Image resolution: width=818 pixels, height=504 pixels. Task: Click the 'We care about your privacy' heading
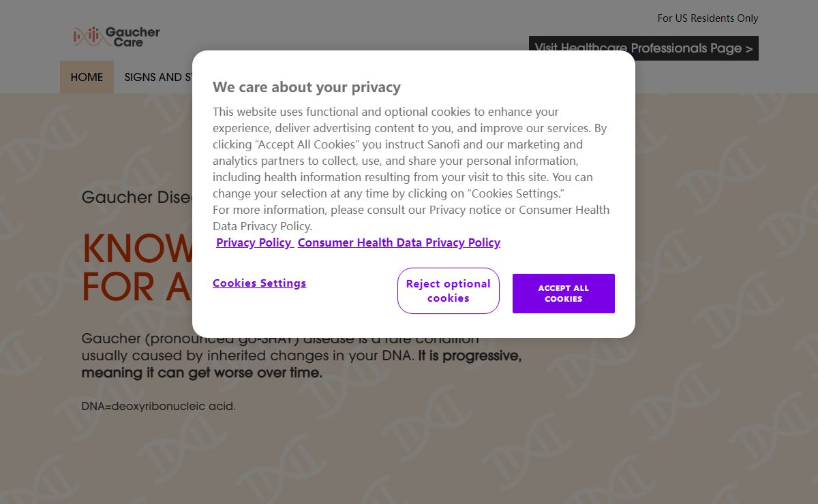[307, 87]
